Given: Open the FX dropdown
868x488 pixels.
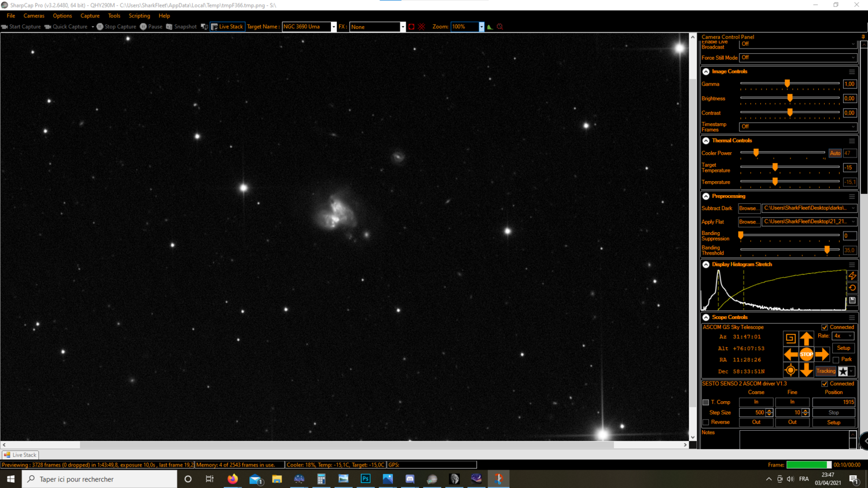Looking at the screenshot, I should pyautogui.click(x=404, y=26).
